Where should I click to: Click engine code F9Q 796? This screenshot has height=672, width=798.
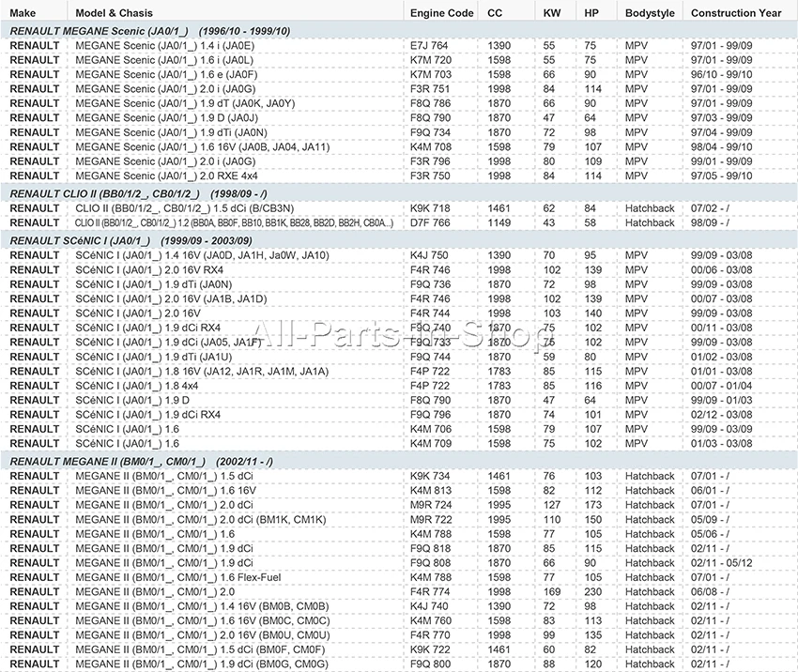[x=430, y=415]
